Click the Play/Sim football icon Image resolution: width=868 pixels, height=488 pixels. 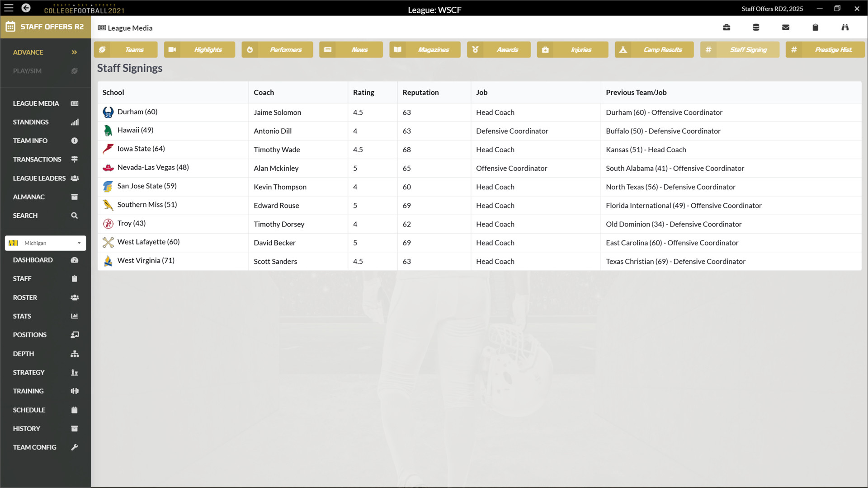point(74,70)
